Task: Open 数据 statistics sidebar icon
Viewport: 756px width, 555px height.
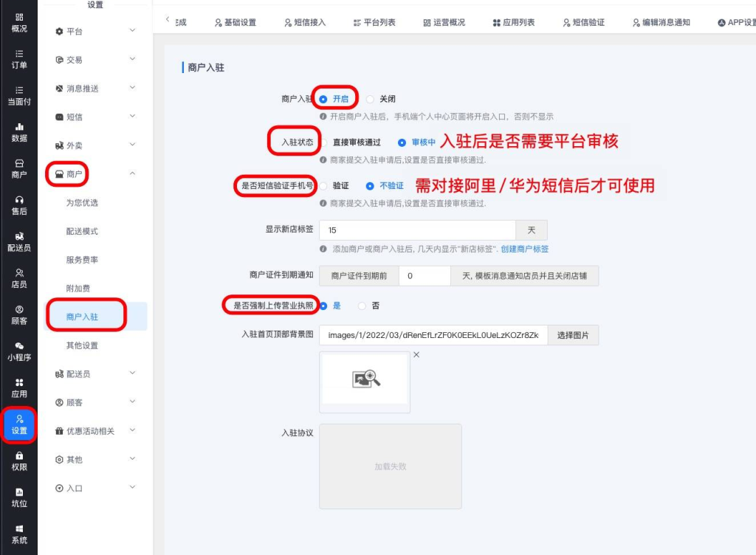Action: 18,132
